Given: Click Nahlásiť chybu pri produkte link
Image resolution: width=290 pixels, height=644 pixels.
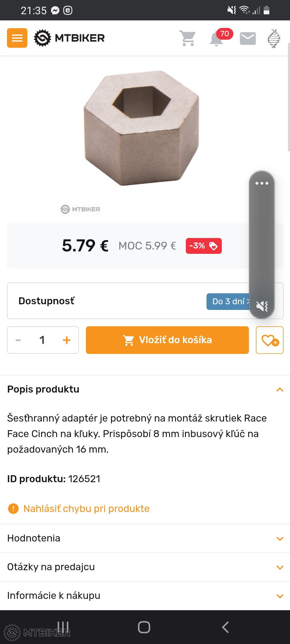Looking at the screenshot, I should [x=86, y=508].
